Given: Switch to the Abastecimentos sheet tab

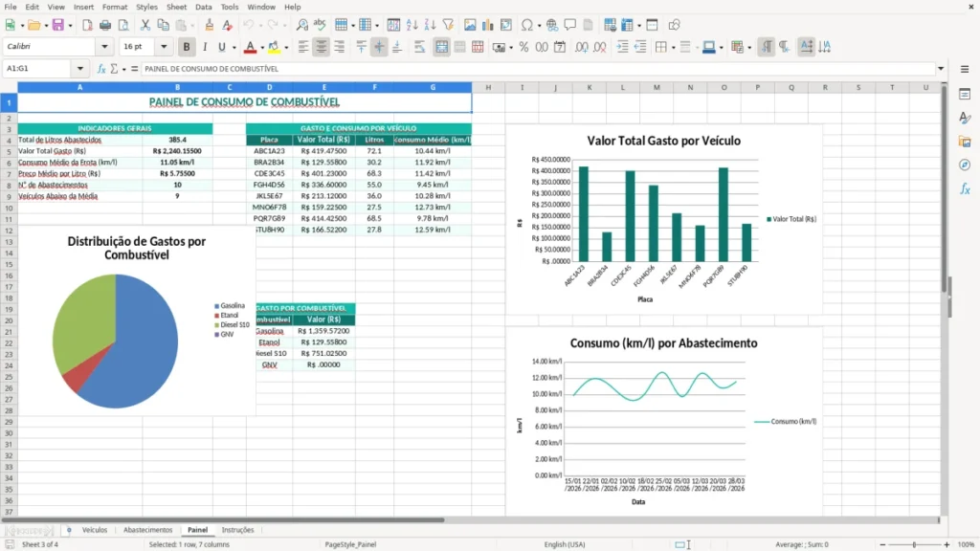Looking at the screenshot, I should coord(147,530).
